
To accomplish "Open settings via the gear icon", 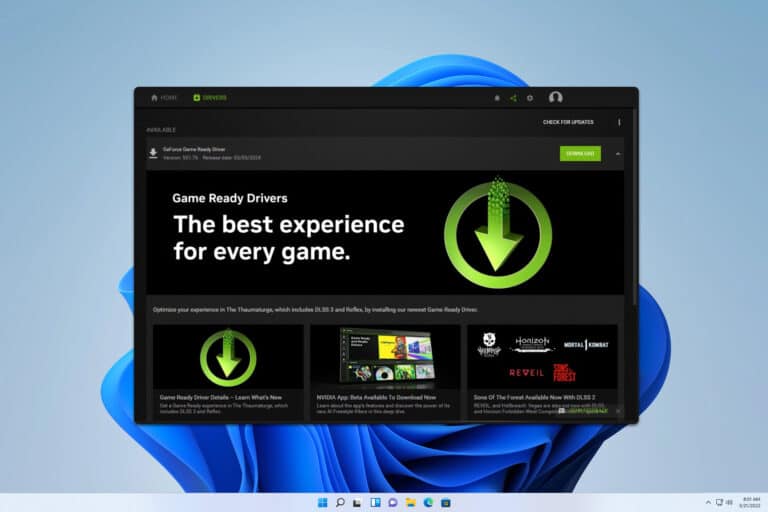I will [x=529, y=98].
